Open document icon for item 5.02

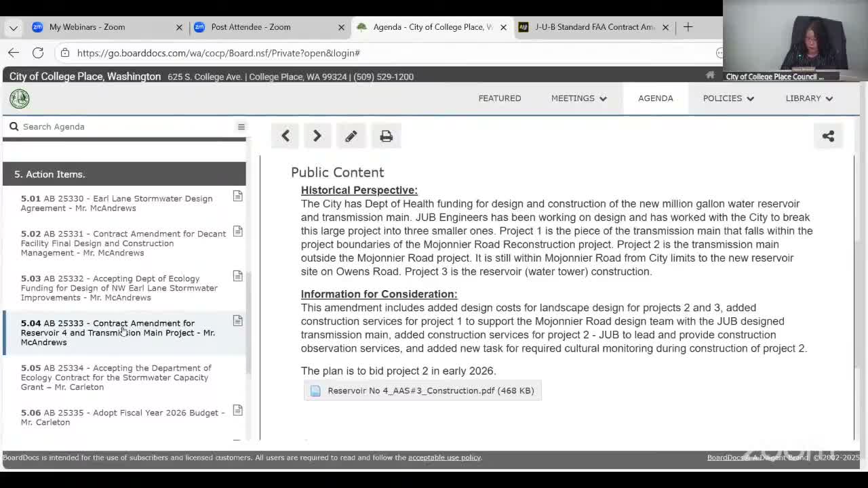[237, 231]
